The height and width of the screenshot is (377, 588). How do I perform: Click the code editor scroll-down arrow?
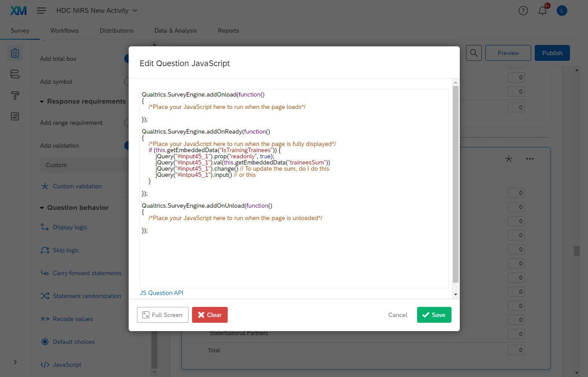point(455,294)
